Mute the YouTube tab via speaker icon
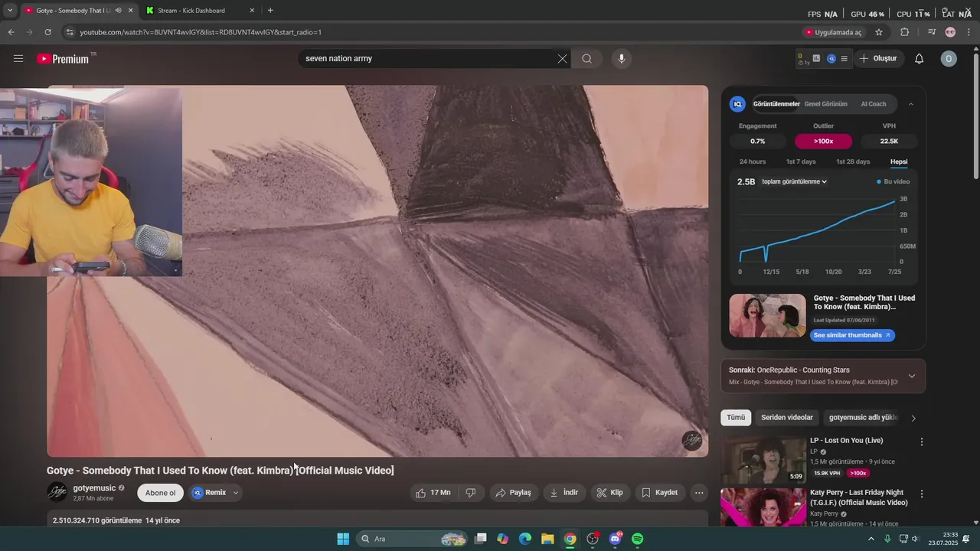Viewport: 980px width, 551px height. [x=118, y=11]
